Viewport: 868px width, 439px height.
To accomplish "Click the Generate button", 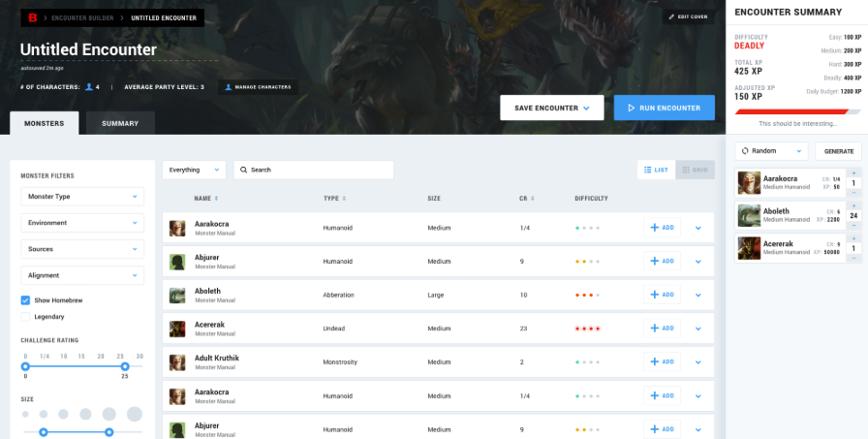I will [838, 151].
